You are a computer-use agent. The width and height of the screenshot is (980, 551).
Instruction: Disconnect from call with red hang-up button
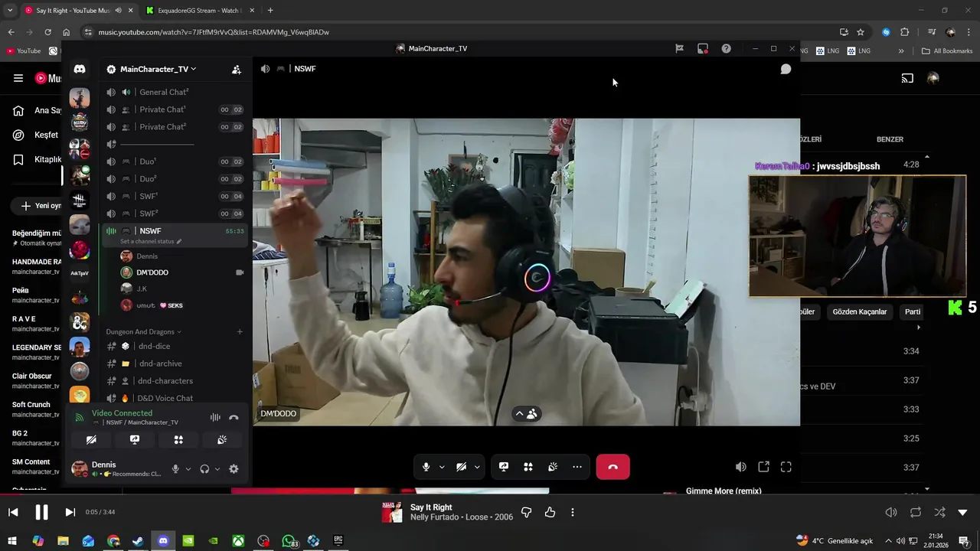[612, 467]
